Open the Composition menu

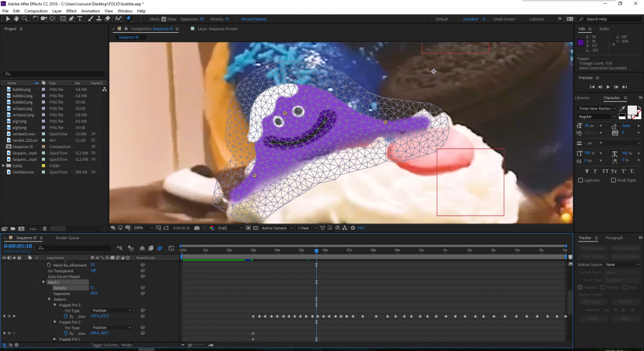35,11
